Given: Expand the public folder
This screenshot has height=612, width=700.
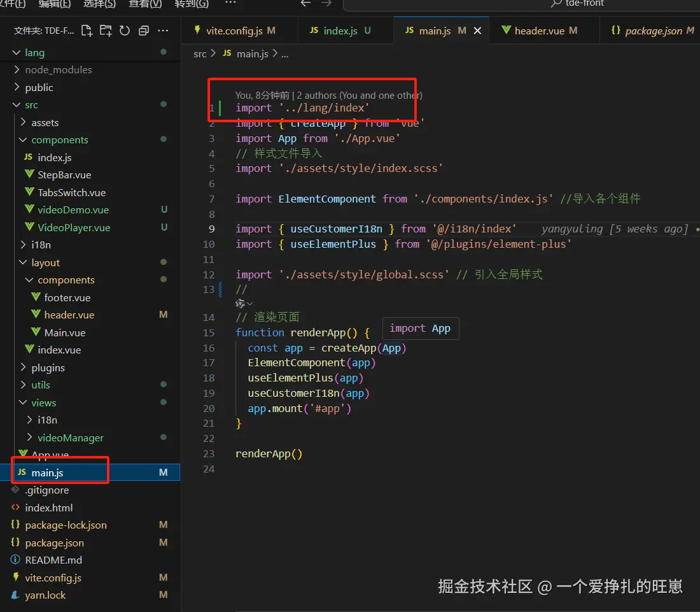Looking at the screenshot, I should 90,87.
